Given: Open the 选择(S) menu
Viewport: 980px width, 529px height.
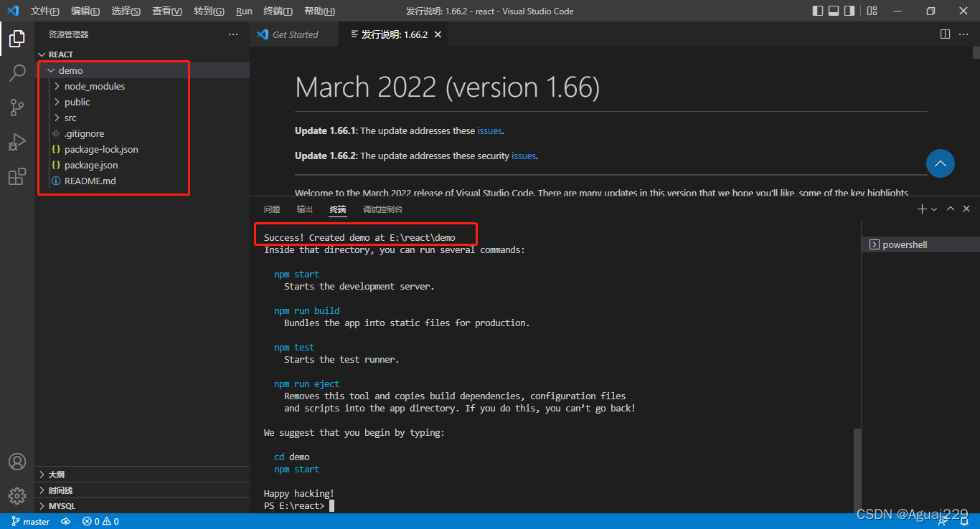Looking at the screenshot, I should [126, 11].
